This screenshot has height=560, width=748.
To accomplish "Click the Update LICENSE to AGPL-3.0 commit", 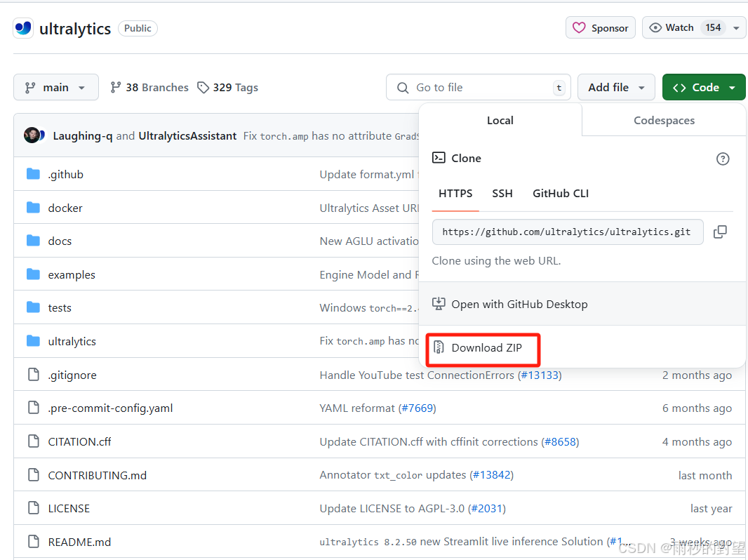I will coord(392,509).
